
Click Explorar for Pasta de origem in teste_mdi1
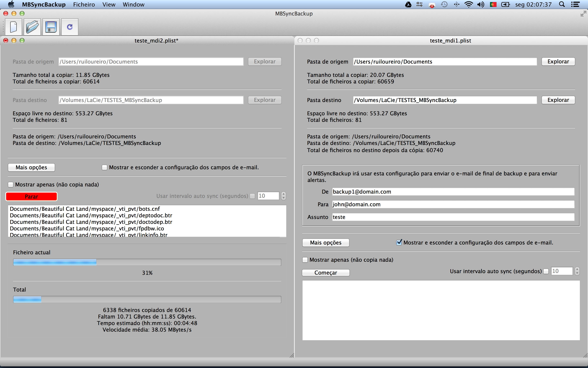pyautogui.click(x=558, y=62)
